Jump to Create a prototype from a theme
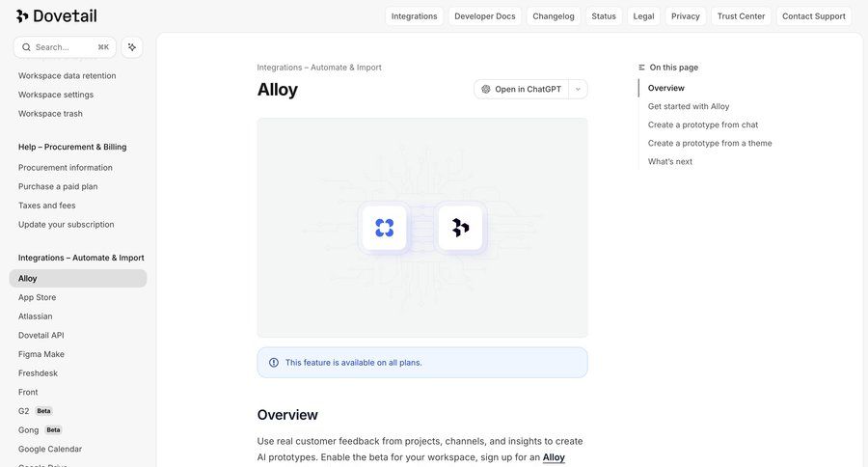This screenshot has height=467, width=868. pyautogui.click(x=710, y=143)
